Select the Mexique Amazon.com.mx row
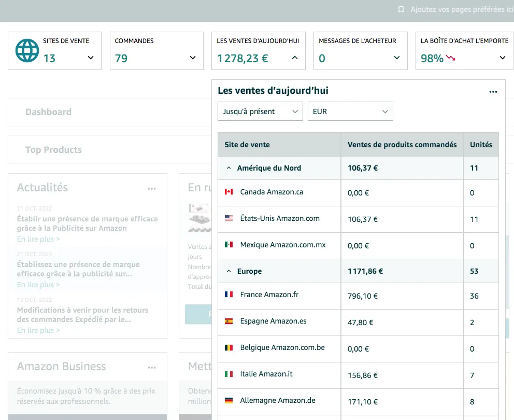The width and height of the screenshot is (514, 420). pyautogui.click(x=358, y=246)
